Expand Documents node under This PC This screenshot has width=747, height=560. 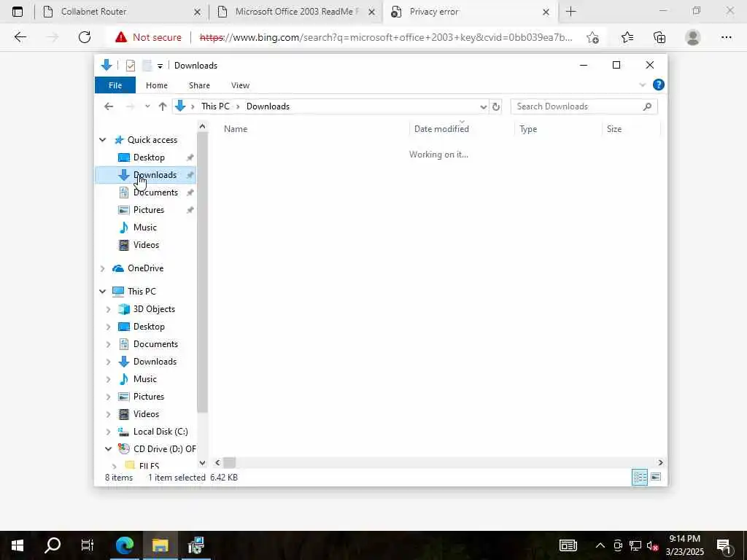coord(108,344)
